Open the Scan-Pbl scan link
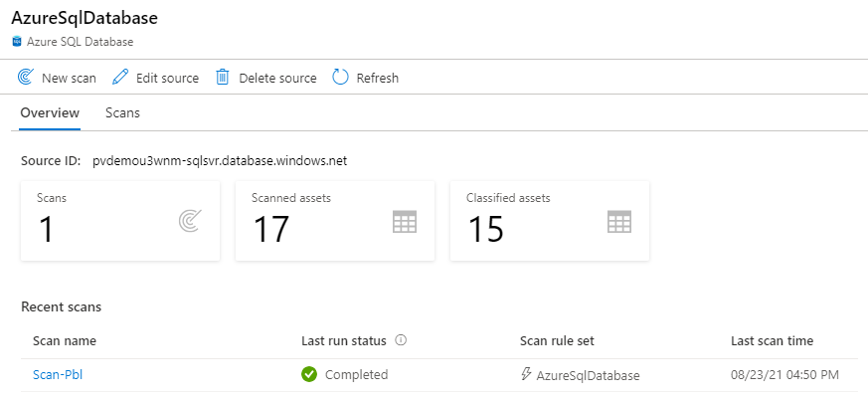Viewport: 868px width, 401px height. coord(58,375)
